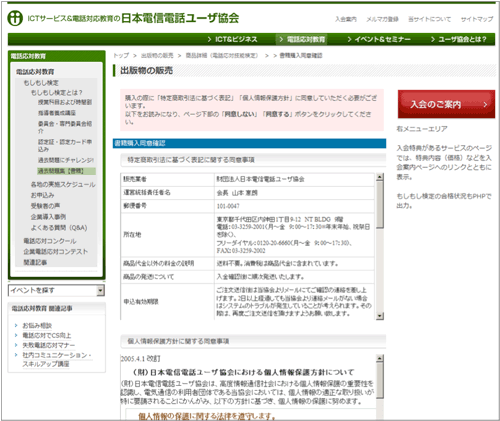Open the サイトマップ header link
Image resolution: width=500 pixels, height=421 pixels.
point(477,19)
